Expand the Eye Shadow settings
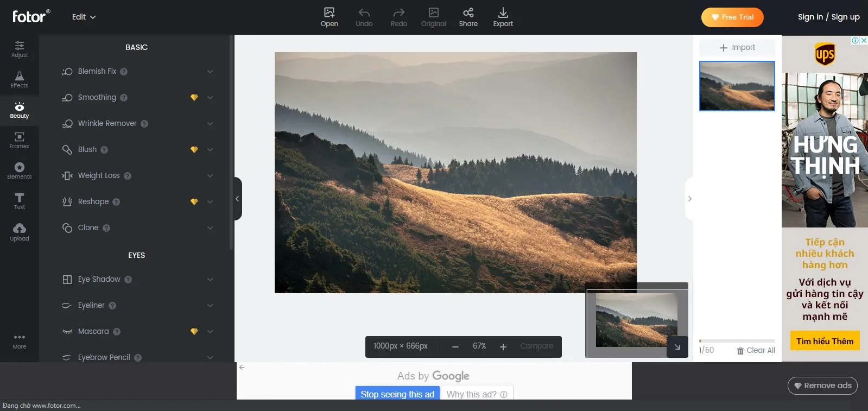 tap(210, 280)
